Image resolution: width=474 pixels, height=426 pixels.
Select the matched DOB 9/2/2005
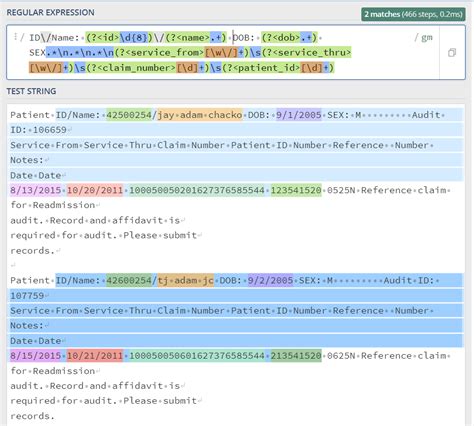(270, 281)
